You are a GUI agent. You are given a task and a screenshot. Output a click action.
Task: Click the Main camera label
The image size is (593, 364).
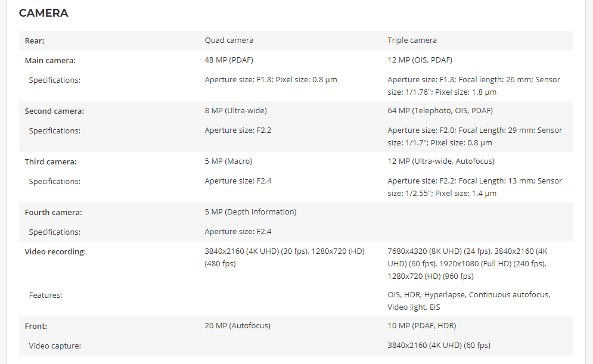click(50, 61)
